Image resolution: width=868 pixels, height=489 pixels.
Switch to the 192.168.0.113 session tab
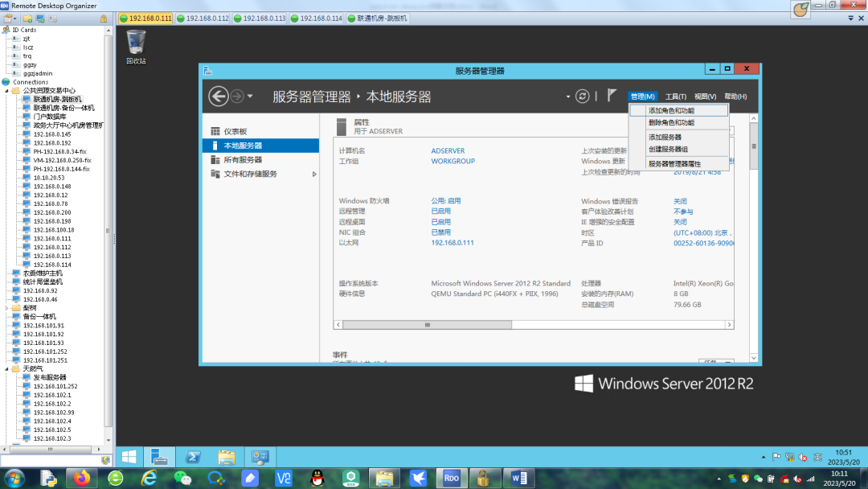tap(260, 18)
